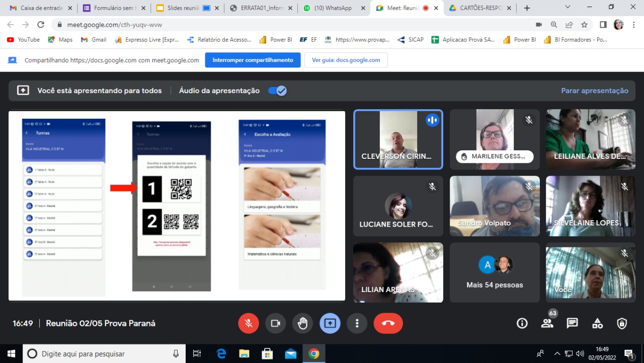Select Sandro Volpato video tile
Screen dimensions: 644x363
[x=495, y=206]
